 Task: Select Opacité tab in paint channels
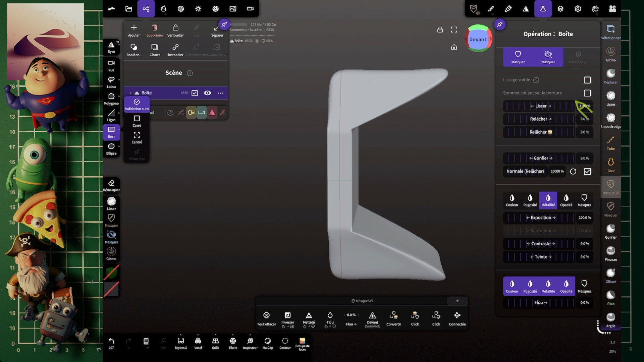(x=566, y=200)
